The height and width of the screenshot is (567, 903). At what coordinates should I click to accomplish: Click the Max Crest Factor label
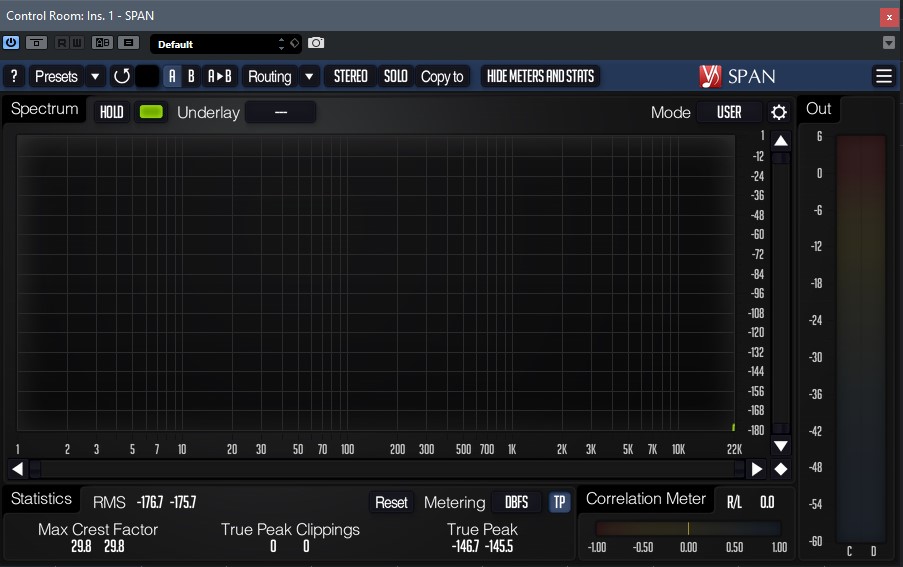pos(98,530)
